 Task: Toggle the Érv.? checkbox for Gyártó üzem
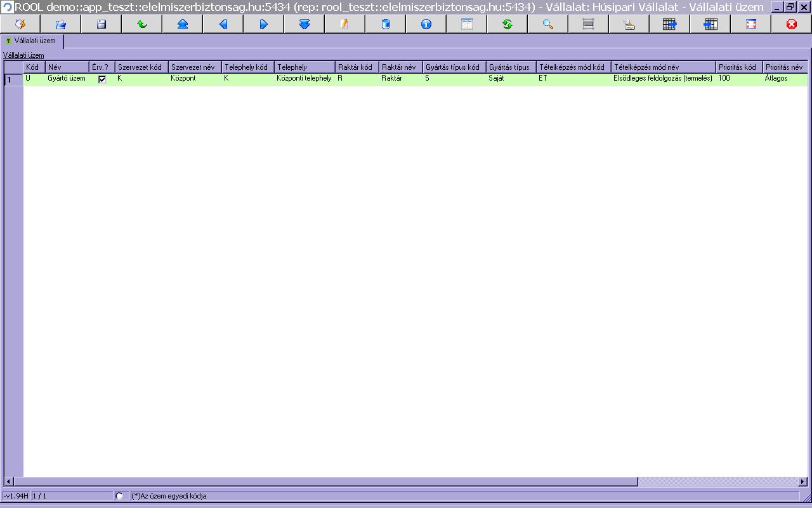point(102,79)
